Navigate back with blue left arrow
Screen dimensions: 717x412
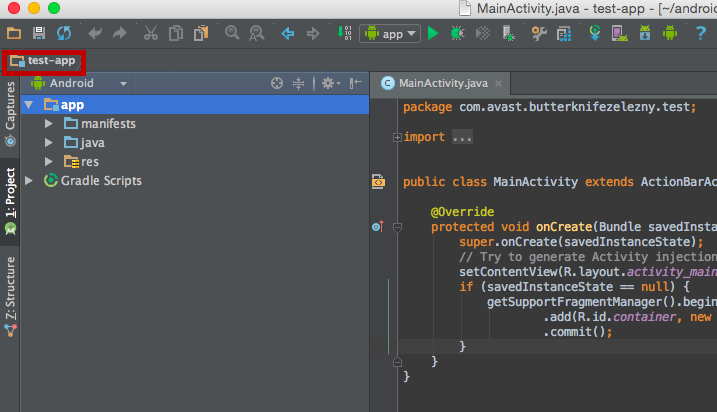[288, 33]
